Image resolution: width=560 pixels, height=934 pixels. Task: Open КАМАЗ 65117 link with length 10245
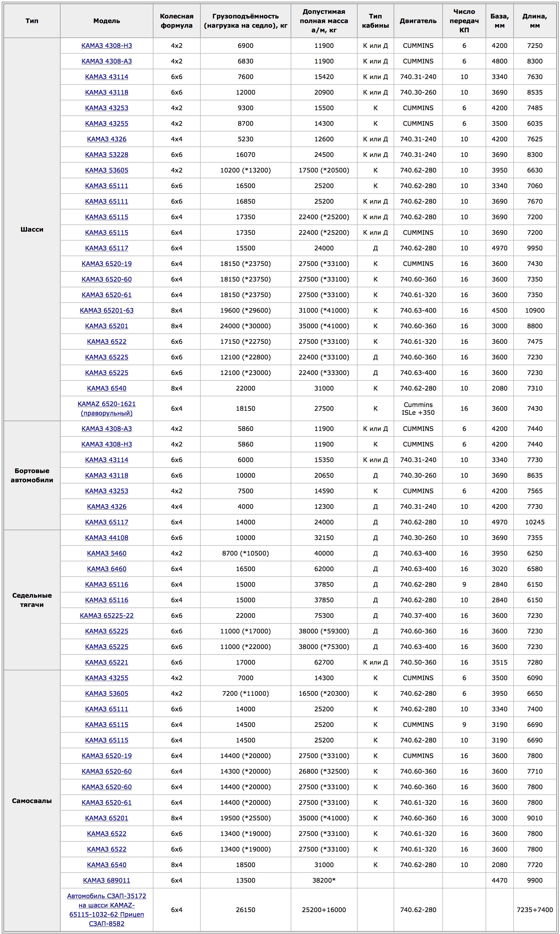106,522
